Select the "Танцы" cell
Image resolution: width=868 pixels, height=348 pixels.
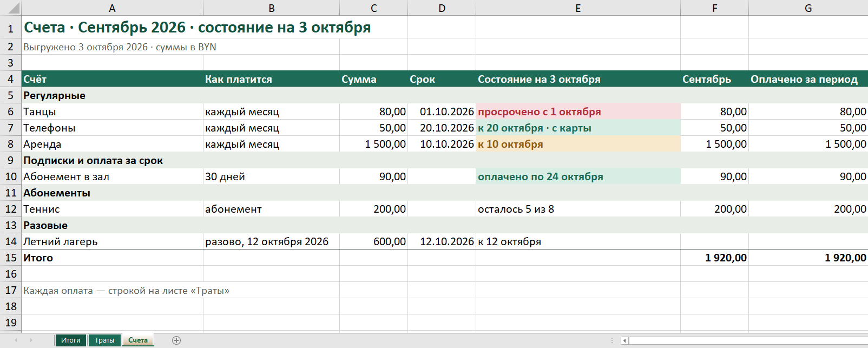[112, 111]
